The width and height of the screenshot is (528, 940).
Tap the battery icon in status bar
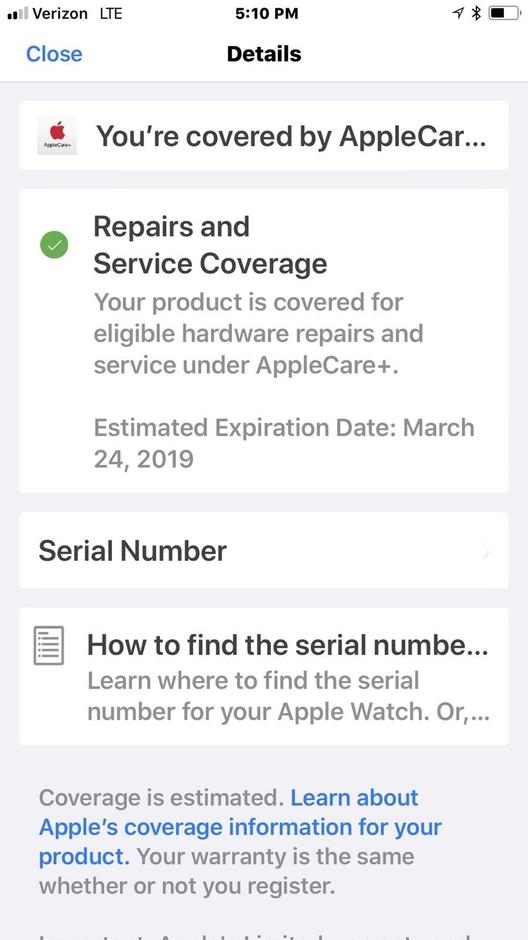point(503,13)
